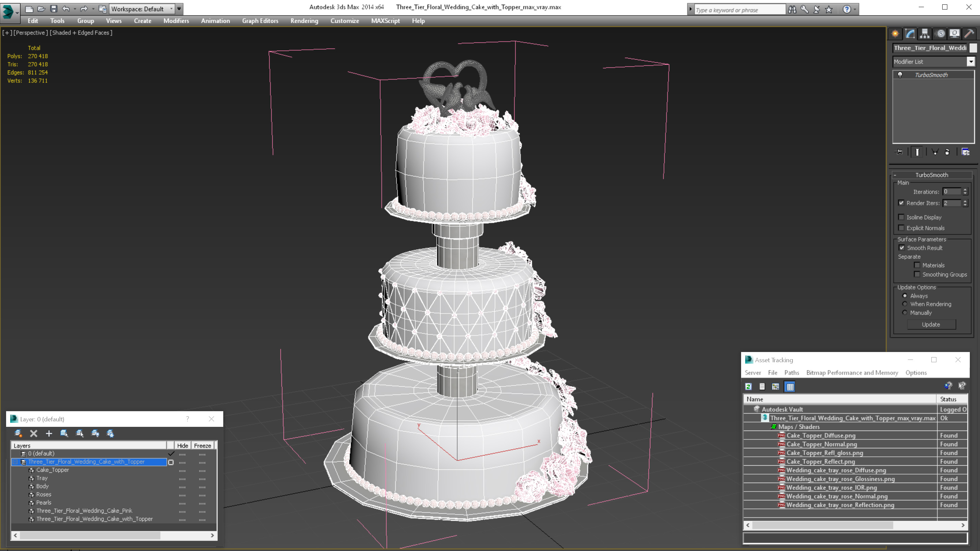Click the Create new layer icon
Screen dimensions: 980x551
(18, 433)
